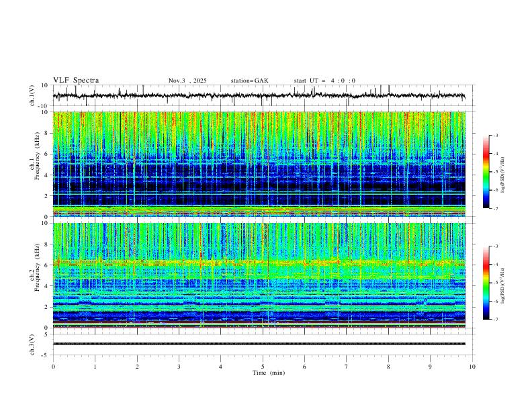Click time axis tick label 0

(53, 367)
